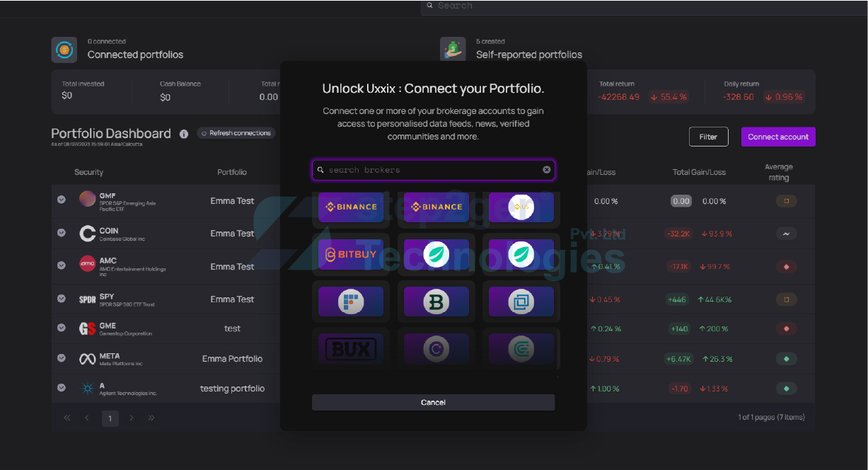Select the Celsius C-circle broker tile
Screen dimensions: 868x470
(436, 349)
